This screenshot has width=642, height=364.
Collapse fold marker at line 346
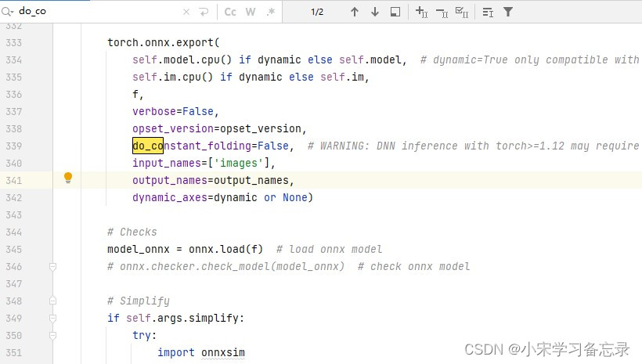(52, 267)
